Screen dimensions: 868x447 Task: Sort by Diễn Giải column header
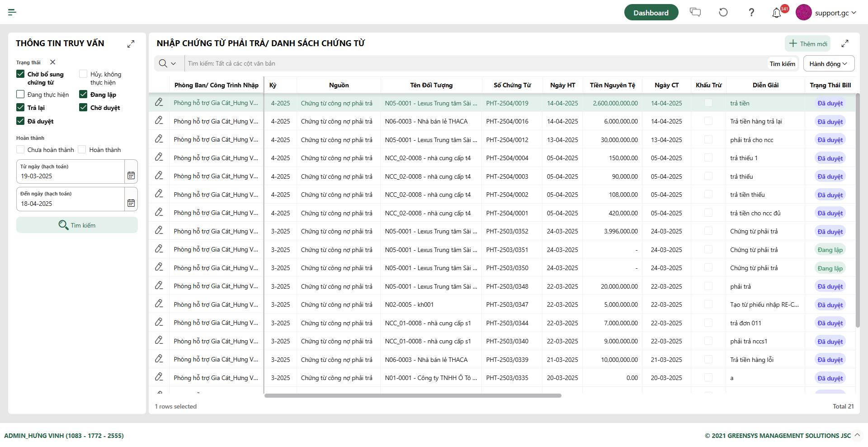pos(765,85)
